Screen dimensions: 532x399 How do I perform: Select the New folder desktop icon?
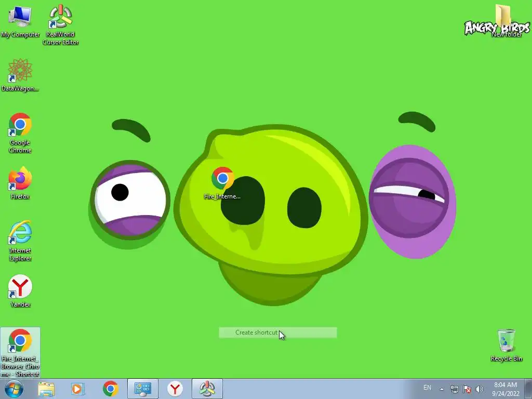coord(506,20)
